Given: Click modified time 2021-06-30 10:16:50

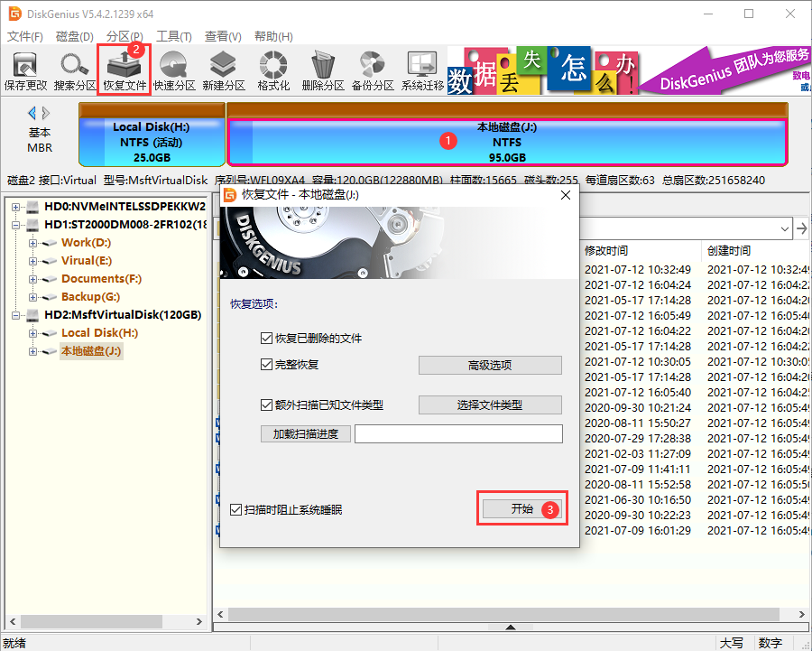Looking at the screenshot, I should [638, 500].
